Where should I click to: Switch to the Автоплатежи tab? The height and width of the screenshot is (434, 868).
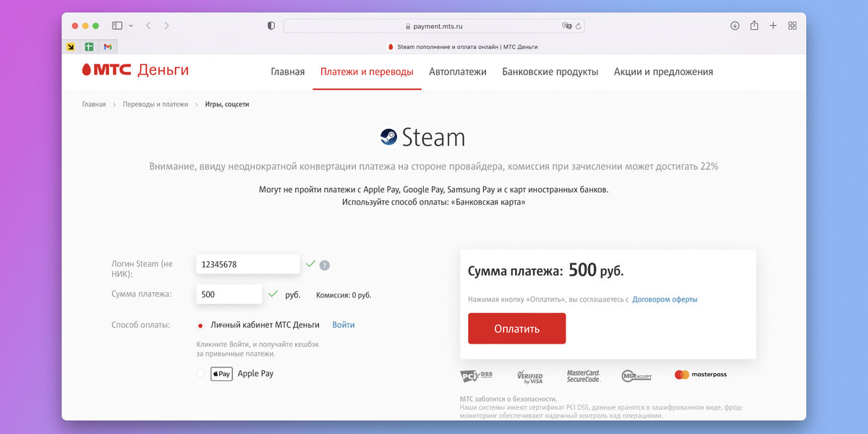pyautogui.click(x=458, y=72)
